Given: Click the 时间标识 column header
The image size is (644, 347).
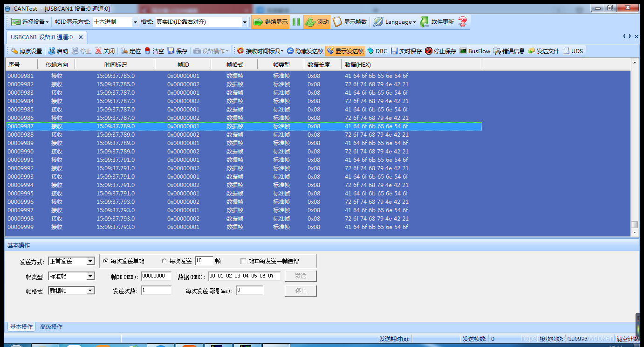Looking at the screenshot, I should point(115,64).
